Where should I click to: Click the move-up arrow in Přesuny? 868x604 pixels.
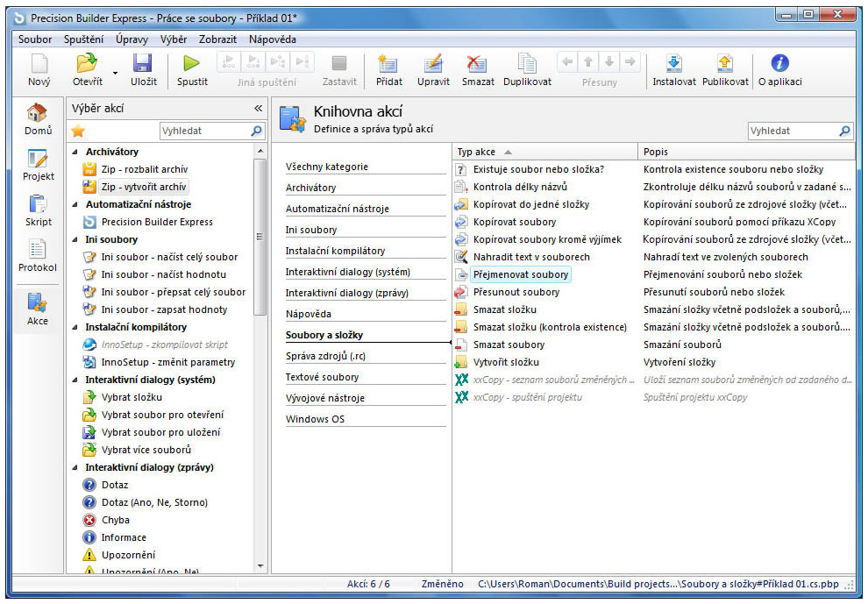pos(588,62)
